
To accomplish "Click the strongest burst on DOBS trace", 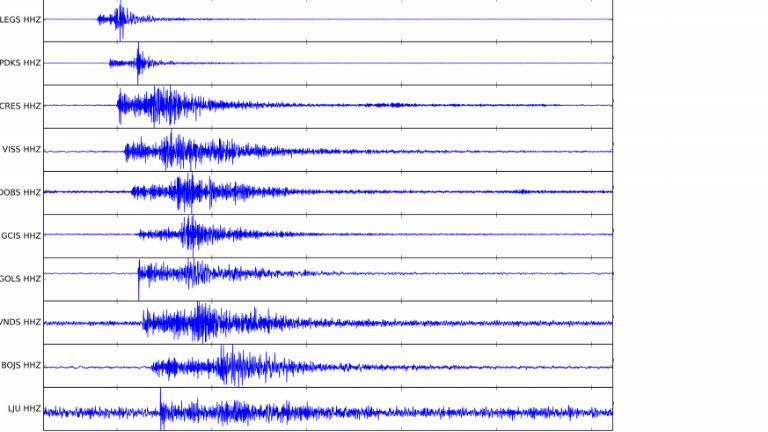I will click(x=186, y=192).
